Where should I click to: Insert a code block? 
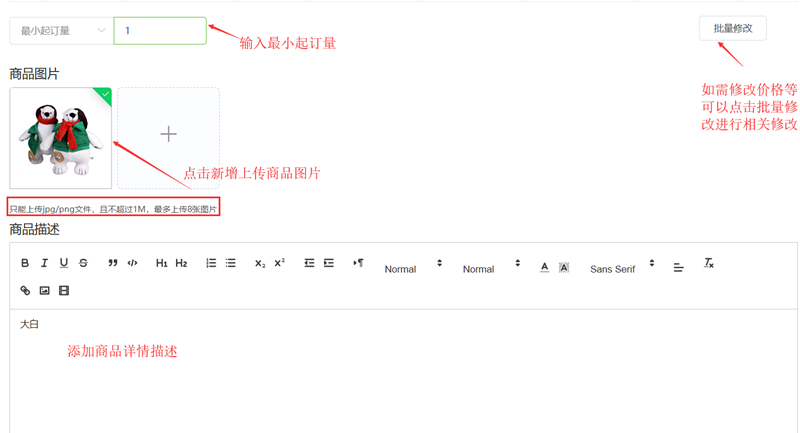pyautogui.click(x=132, y=263)
